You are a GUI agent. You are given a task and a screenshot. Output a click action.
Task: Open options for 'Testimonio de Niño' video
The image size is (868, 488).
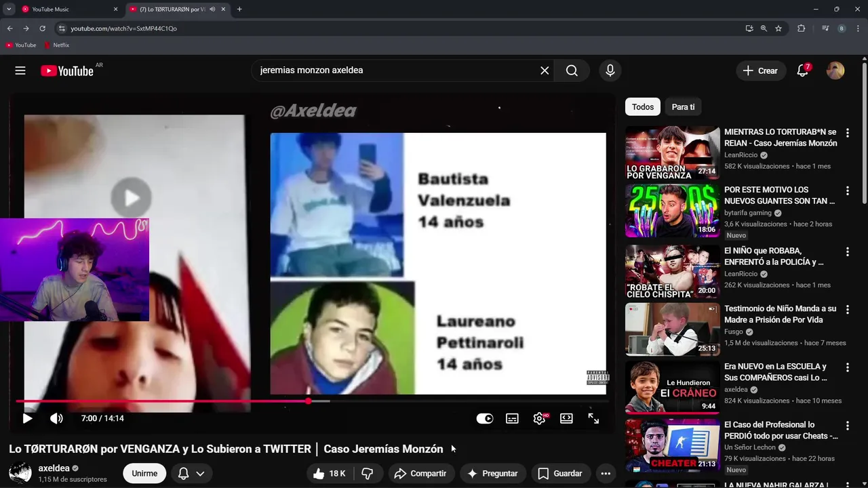pos(847,310)
